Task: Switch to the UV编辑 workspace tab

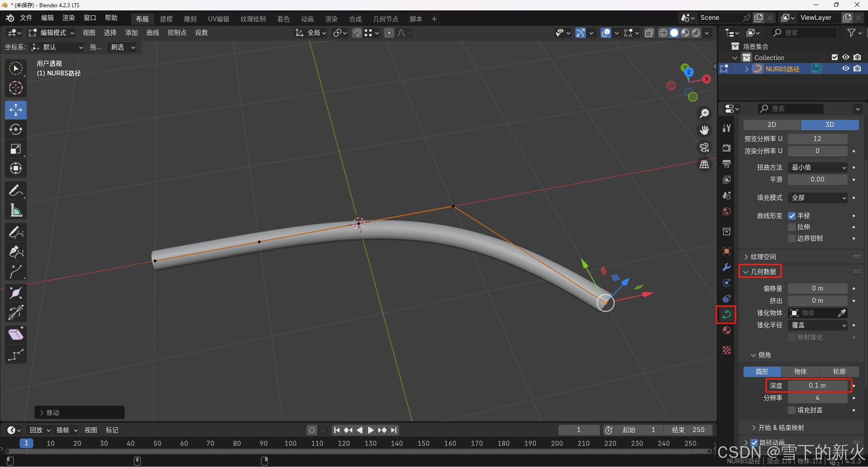Action: pos(218,19)
